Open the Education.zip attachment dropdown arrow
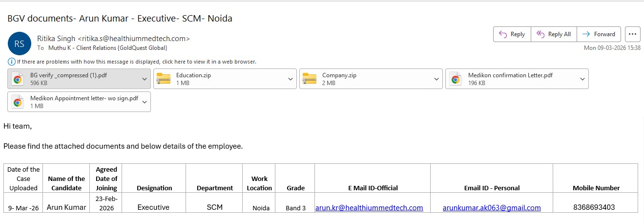Image resolution: width=644 pixels, height=224 pixels. [x=290, y=79]
